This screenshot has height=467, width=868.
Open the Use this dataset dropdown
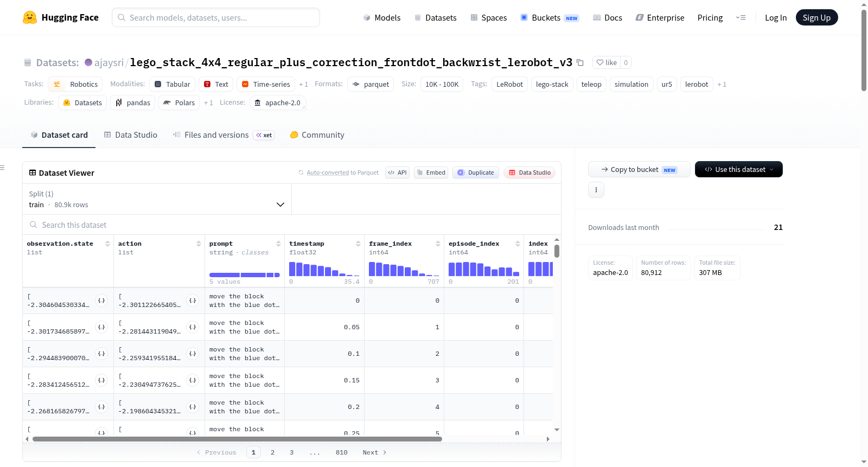(x=739, y=169)
